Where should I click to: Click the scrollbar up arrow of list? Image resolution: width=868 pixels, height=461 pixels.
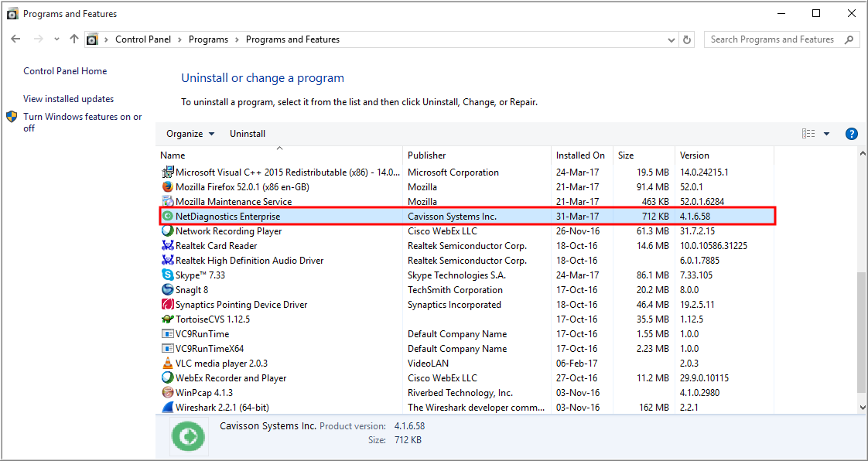pyautogui.click(x=862, y=152)
